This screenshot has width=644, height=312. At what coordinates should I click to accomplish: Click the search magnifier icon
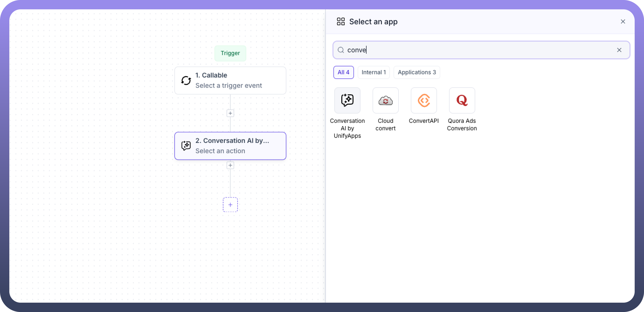(341, 50)
